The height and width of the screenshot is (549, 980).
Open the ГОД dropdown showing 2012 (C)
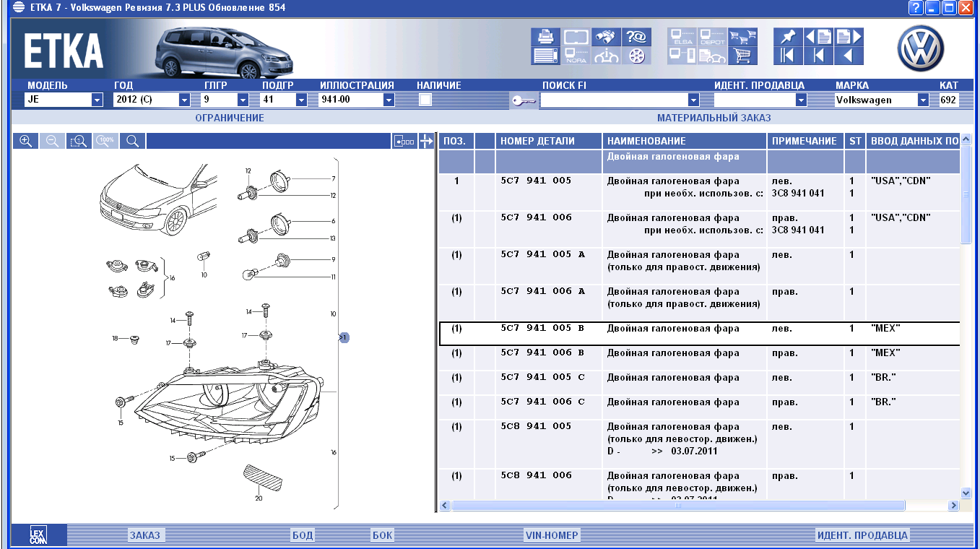click(184, 100)
